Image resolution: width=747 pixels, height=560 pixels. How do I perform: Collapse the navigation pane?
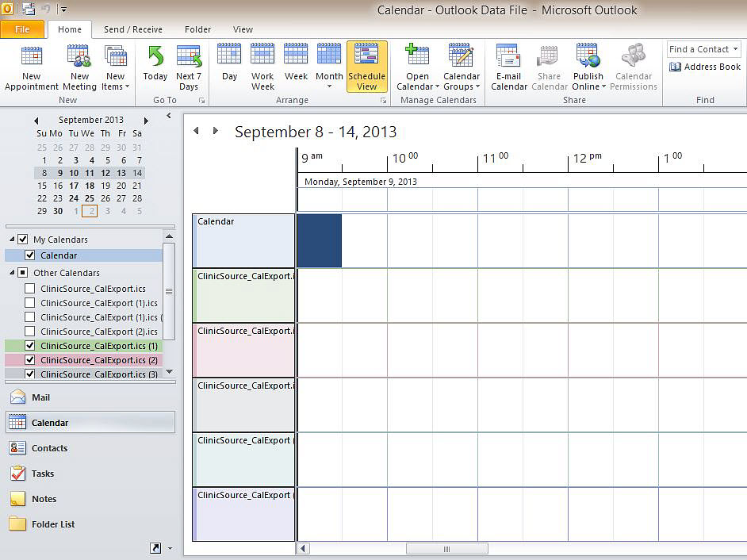[x=169, y=115]
